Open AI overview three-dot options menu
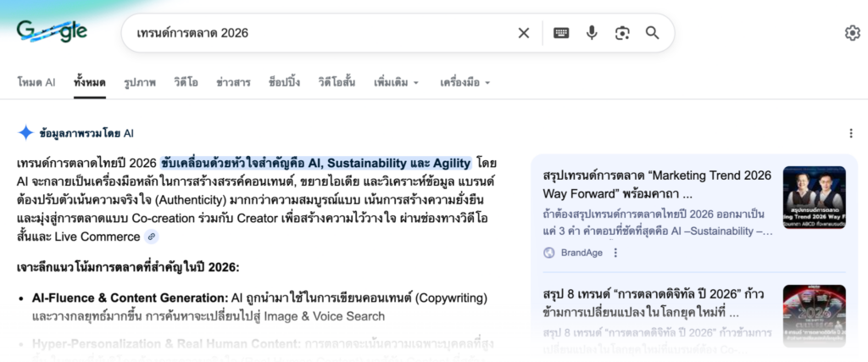This screenshot has height=362, width=868. coord(851,133)
